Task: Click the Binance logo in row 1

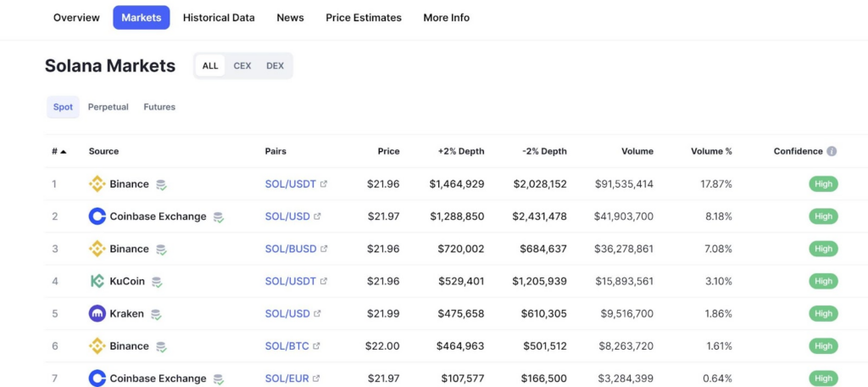Action: (97, 184)
